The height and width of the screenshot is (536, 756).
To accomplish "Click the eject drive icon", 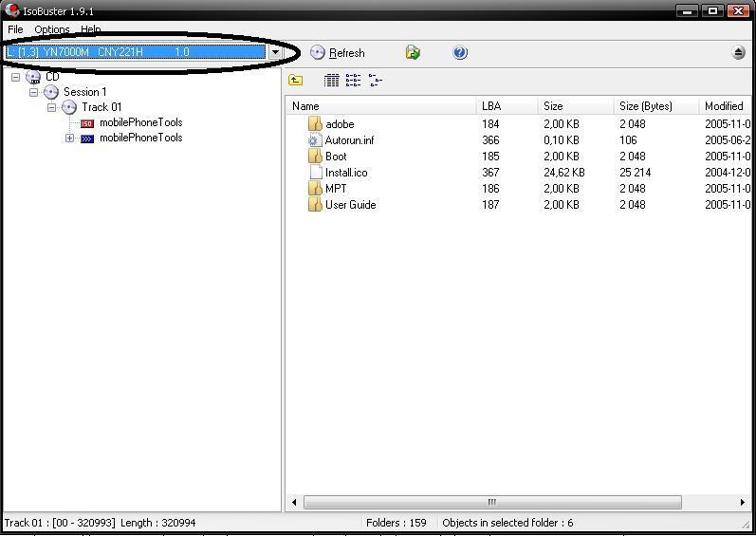I will [738, 52].
